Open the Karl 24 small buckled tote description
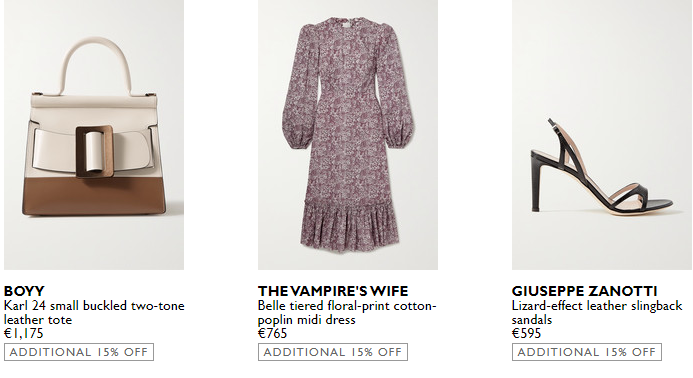The height and width of the screenshot is (378, 693). [x=94, y=313]
